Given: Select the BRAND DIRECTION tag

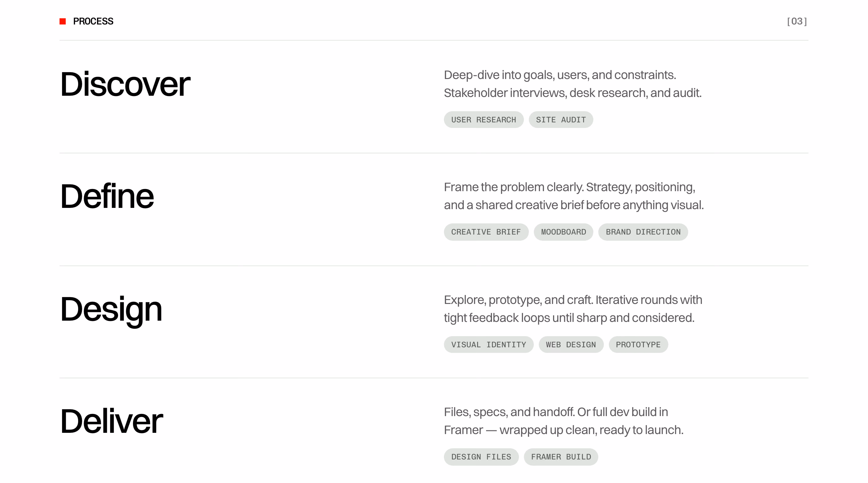Looking at the screenshot, I should point(643,232).
